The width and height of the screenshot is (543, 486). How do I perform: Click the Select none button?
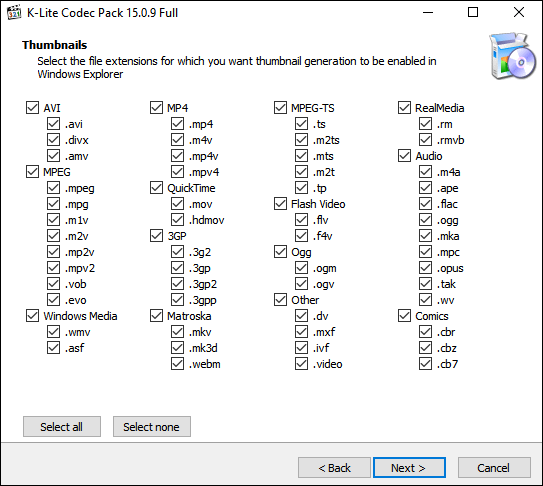click(152, 426)
